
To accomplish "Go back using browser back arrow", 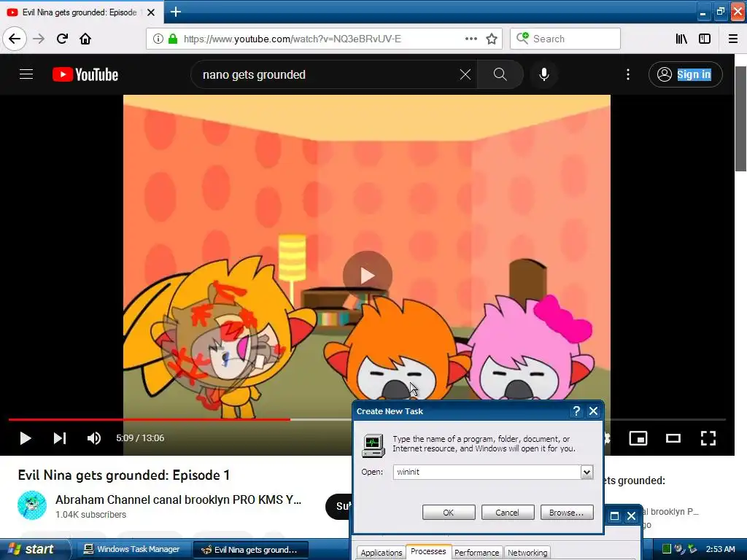I will click(x=15, y=39).
